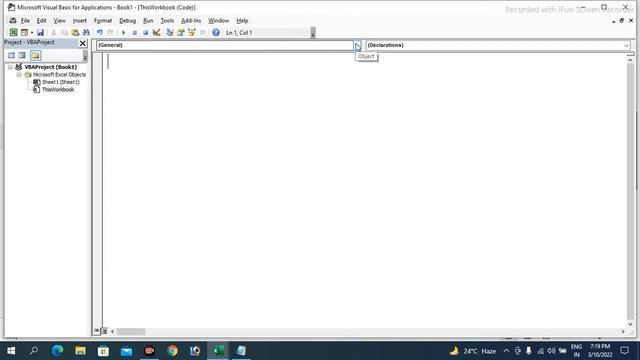The height and width of the screenshot is (360, 640).
Task: Click the Insert UserForm toolbar icon
Action: (24, 32)
